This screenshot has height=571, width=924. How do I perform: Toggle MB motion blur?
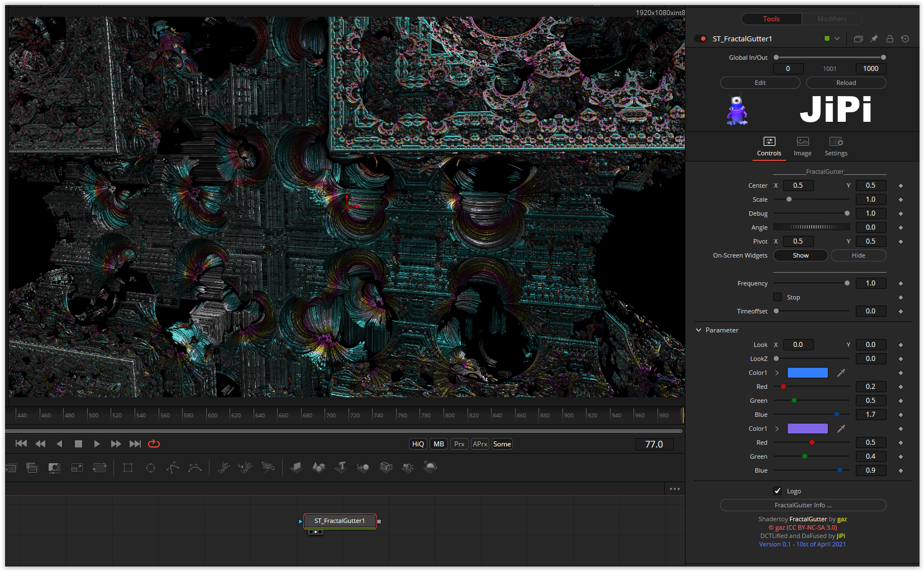pyautogui.click(x=439, y=444)
